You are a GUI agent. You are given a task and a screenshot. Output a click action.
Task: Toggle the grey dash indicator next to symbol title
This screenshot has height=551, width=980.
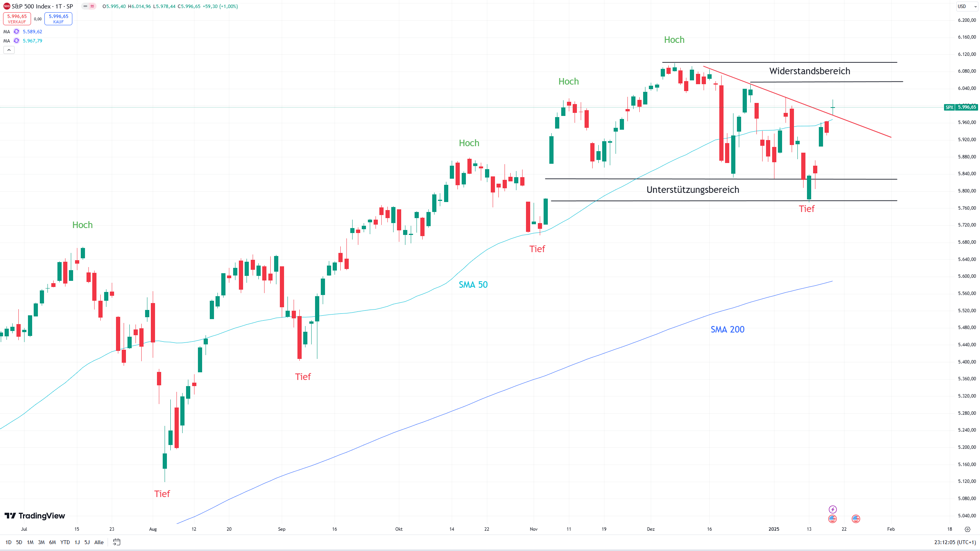tap(85, 6)
